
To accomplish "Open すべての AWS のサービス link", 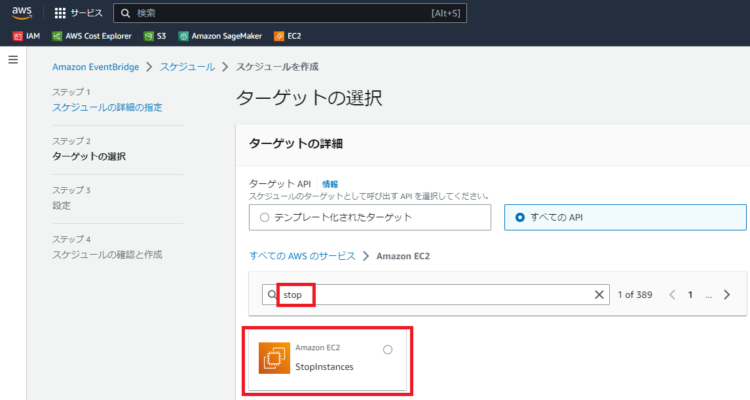I will tap(302, 256).
